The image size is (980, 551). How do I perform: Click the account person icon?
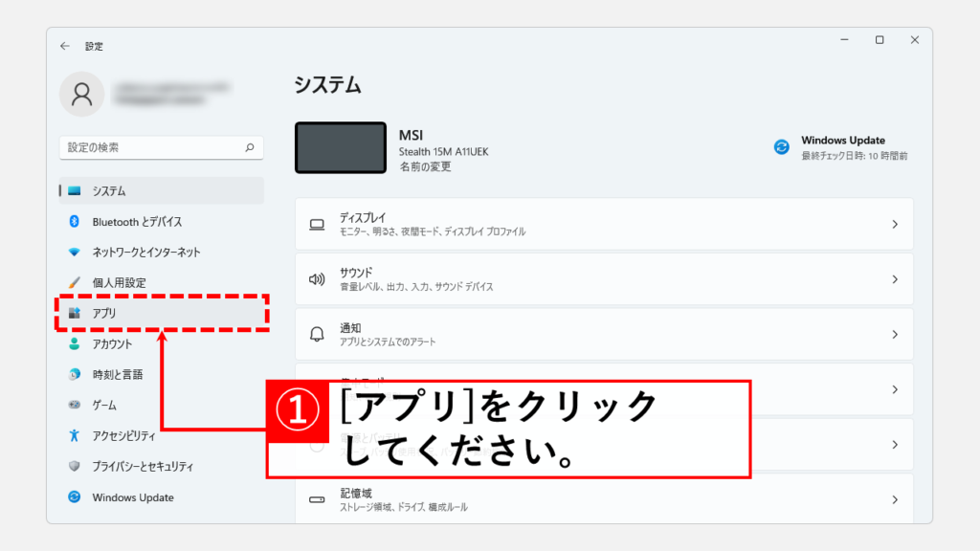point(75,343)
